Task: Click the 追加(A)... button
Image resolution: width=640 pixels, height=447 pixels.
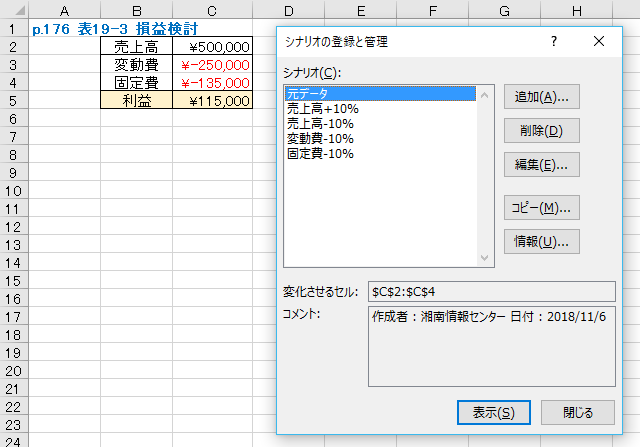Action: (x=541, y=97)
